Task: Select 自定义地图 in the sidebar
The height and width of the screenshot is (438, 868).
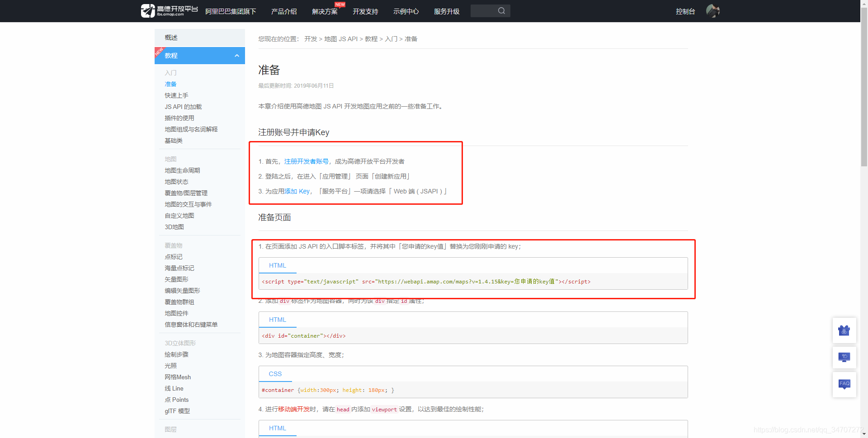Action: [179, 216]
